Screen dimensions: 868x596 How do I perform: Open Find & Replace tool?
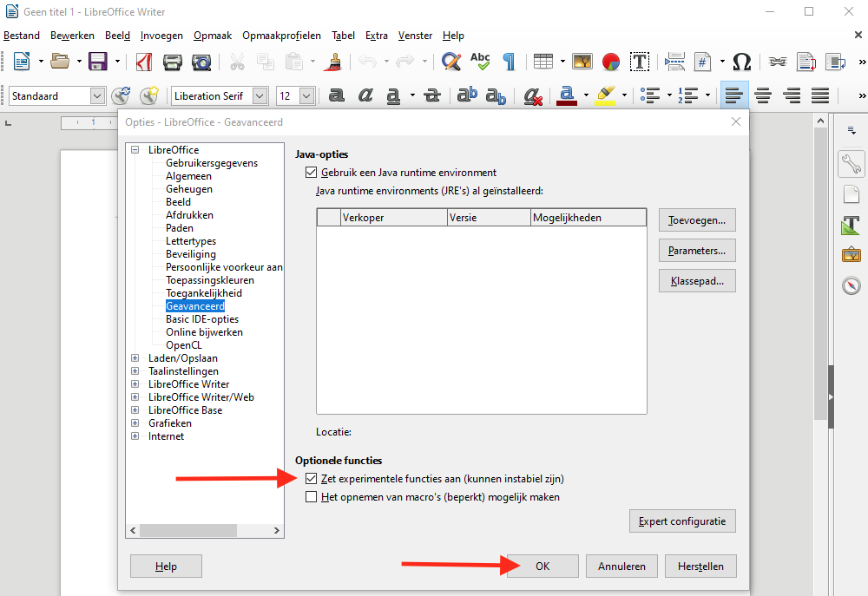pos(450,62)
